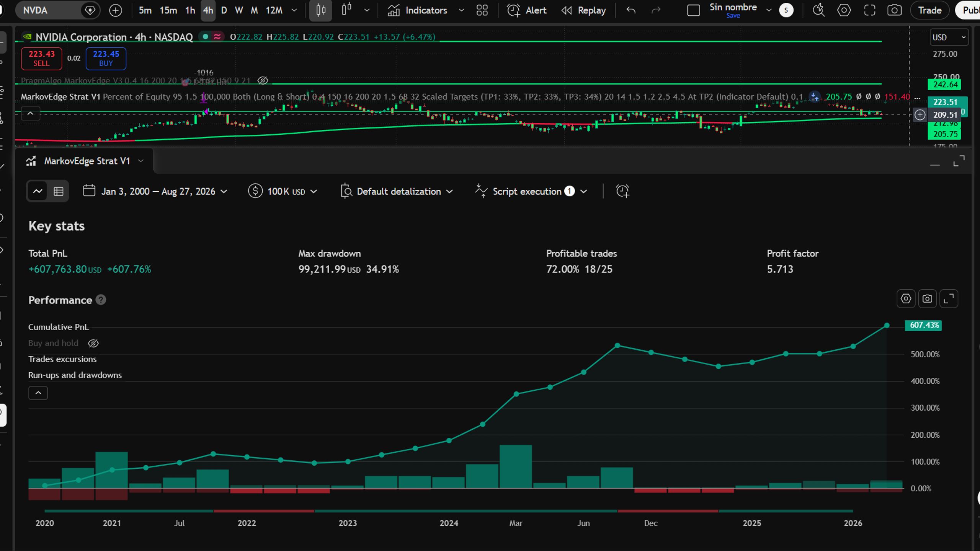
Task: Switch to the D timeframe
Action: pos(224,10)
